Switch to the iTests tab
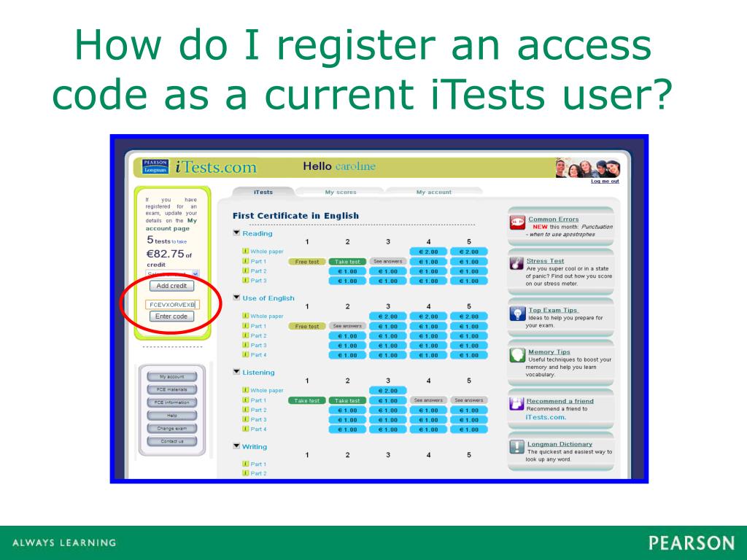This screenshot has height=560, width=747. tap(263, 192)
